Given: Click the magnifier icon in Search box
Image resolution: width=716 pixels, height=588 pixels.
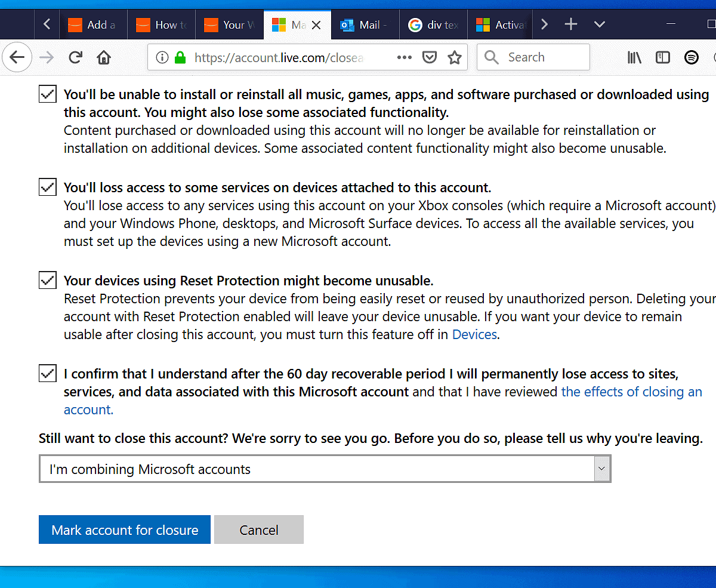Looking at the screenshot, I should click(x=492, y=57).
